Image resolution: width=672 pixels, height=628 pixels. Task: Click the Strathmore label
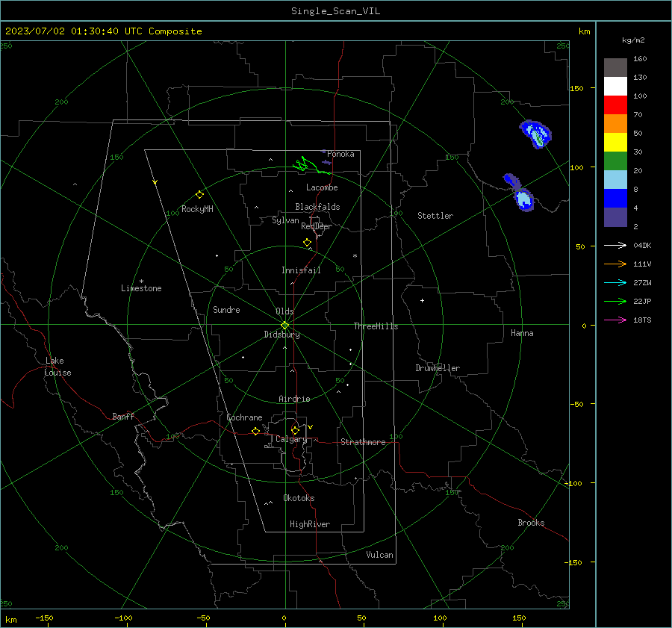pos(363,442)
